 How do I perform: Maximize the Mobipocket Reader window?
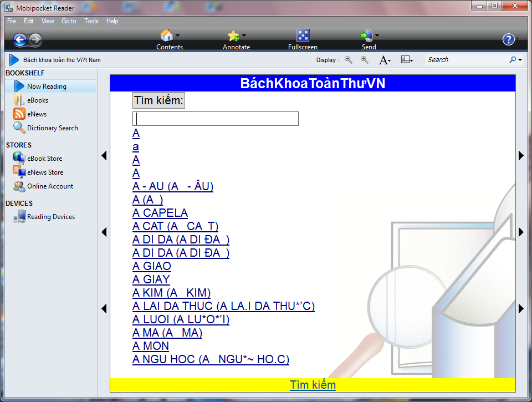pos(494,6)
